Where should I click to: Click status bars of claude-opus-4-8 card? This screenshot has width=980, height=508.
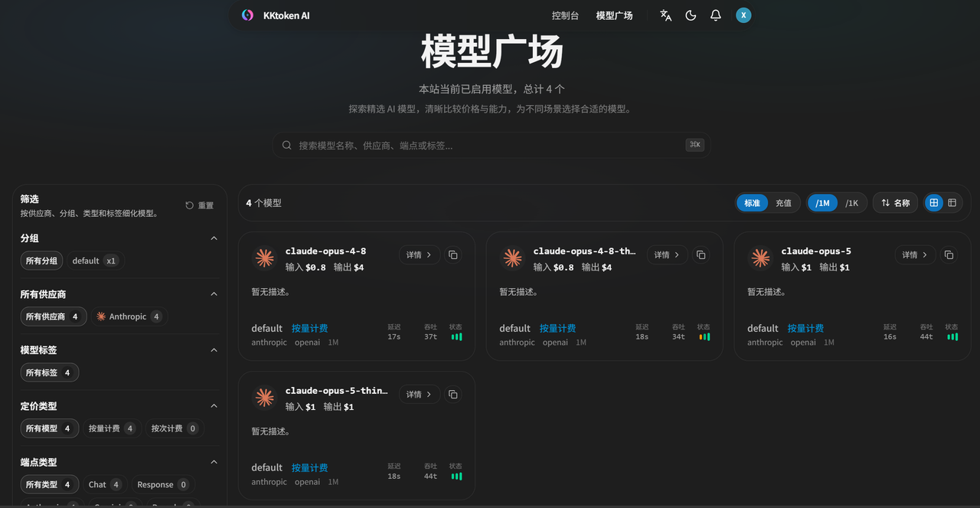click(x=456, y=336)
